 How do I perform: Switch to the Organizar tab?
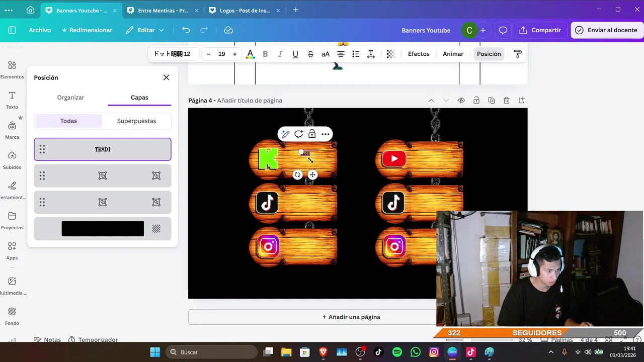pos(70,98)
